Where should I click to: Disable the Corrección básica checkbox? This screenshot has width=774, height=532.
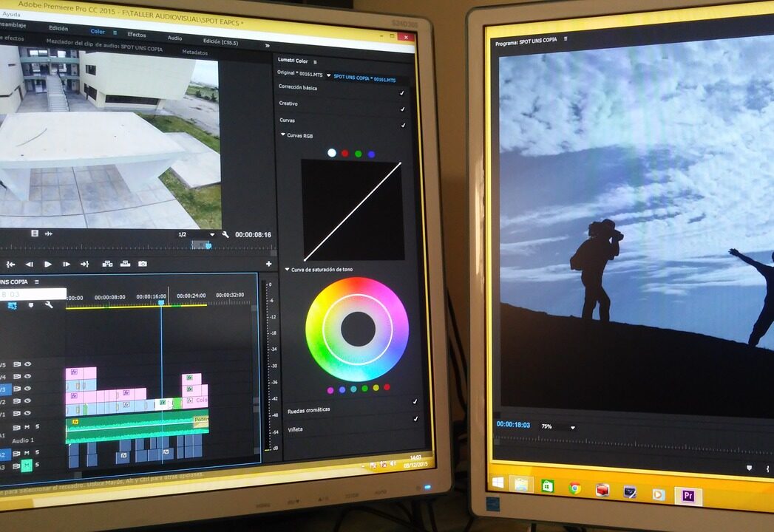point(402,93)
